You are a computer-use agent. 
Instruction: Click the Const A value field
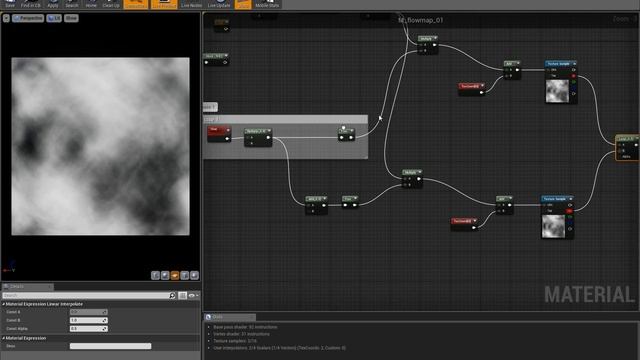pyautogui.click(x=89, y=312)
